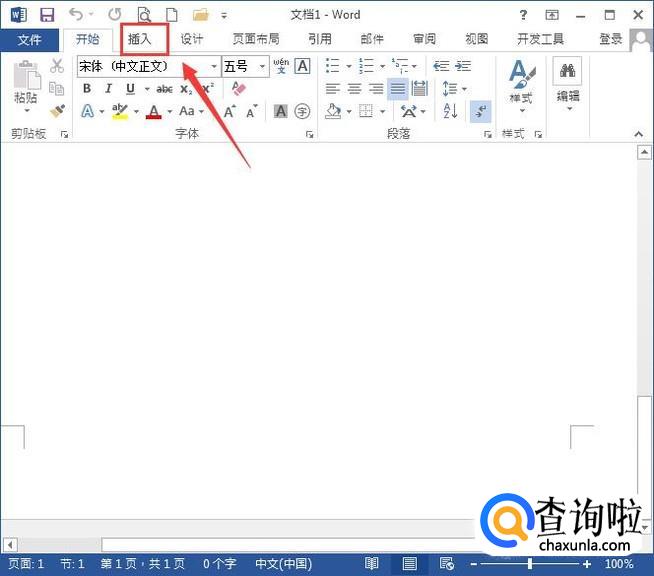Save the document using the floppy icon
The height and width of the screenshot is (576, 654).
(x=47, y=15)
